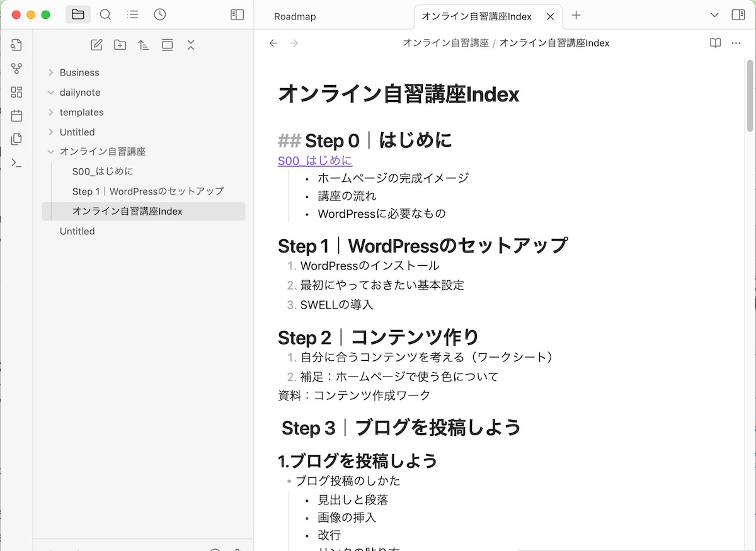The height and width of the screenshot is (551, 756).
Task: Collapse the オンライン自習講座 folder
Action: tap(51, 152)
